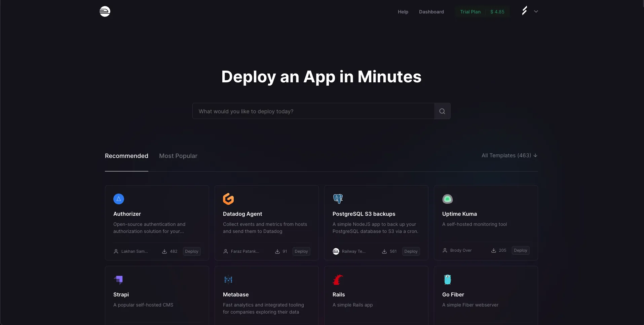Open the user avatar lightning icon
The image size is (644, 325).
(x=525, y=11)
